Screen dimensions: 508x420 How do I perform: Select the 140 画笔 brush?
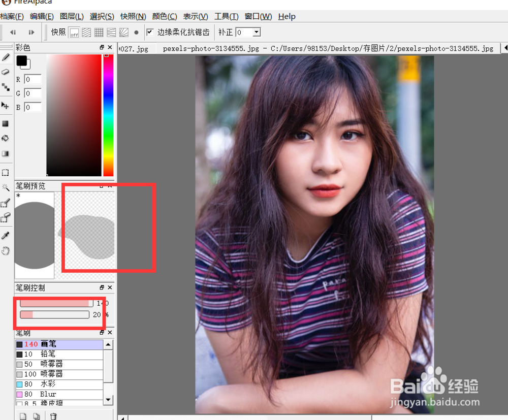tap(59, 344)
